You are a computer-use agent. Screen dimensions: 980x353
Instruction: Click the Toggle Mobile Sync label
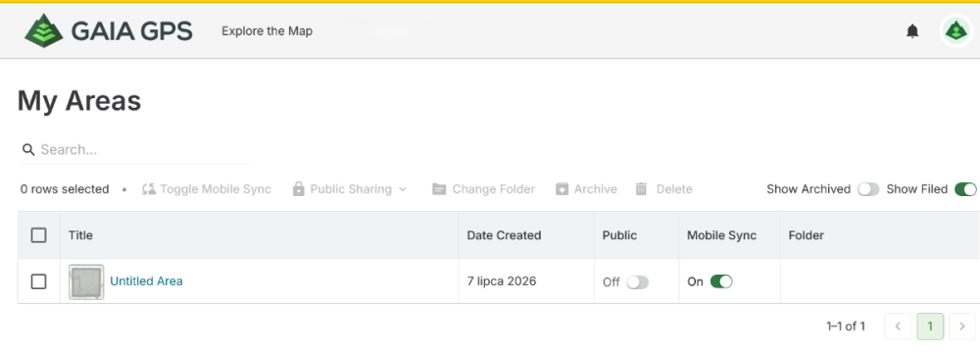(216, 189)
